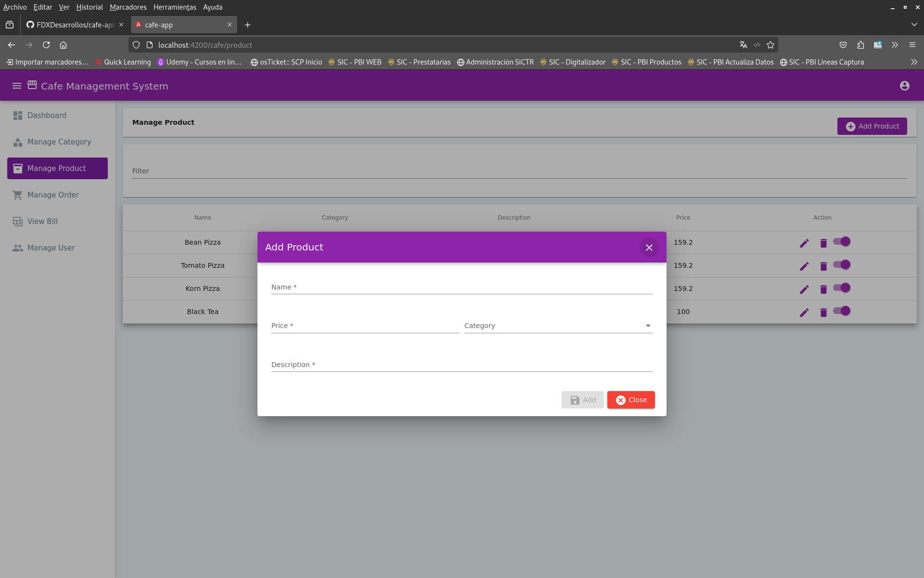Toggle the Tomato Pizza status switch
This screenshot has width=924, height=578.
click(x=842, y=264)
